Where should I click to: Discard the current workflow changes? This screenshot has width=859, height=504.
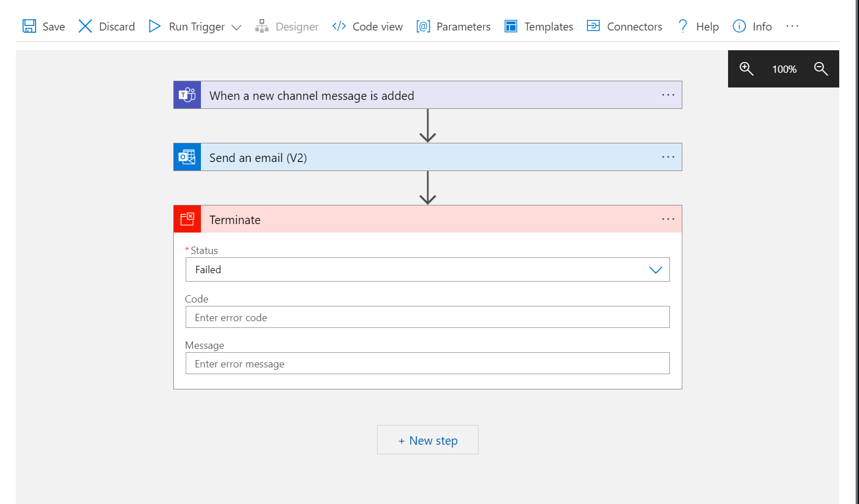[x=106, y=26]
